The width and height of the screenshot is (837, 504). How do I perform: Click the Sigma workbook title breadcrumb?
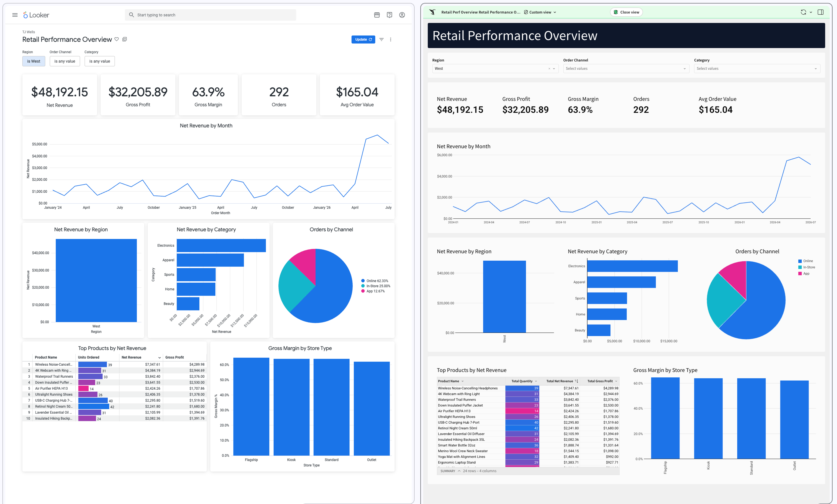pyautogui.click(x=480, y=12)
